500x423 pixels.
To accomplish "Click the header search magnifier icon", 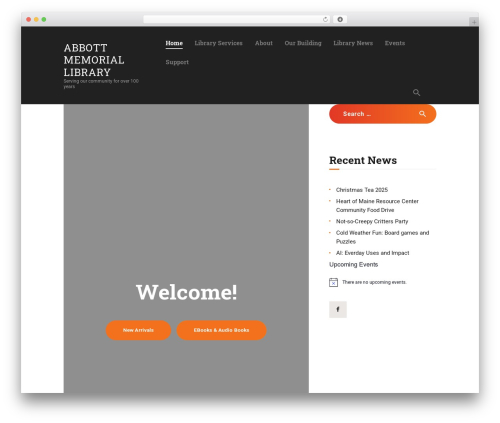I will pos(416,92).
